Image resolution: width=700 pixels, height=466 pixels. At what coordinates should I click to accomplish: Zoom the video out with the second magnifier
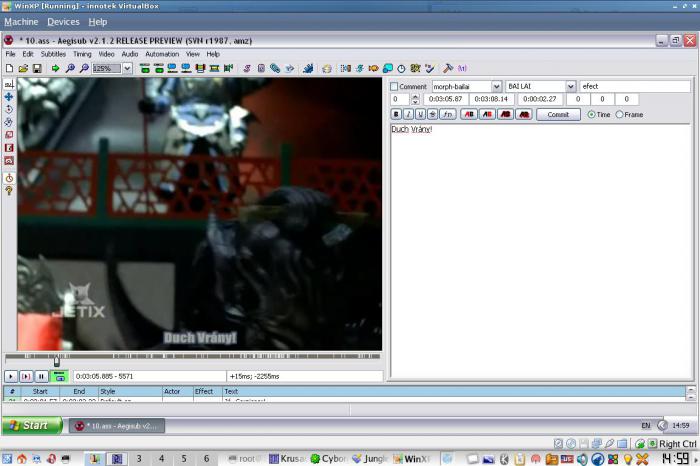pyautogui.click(x=84, y=68)
